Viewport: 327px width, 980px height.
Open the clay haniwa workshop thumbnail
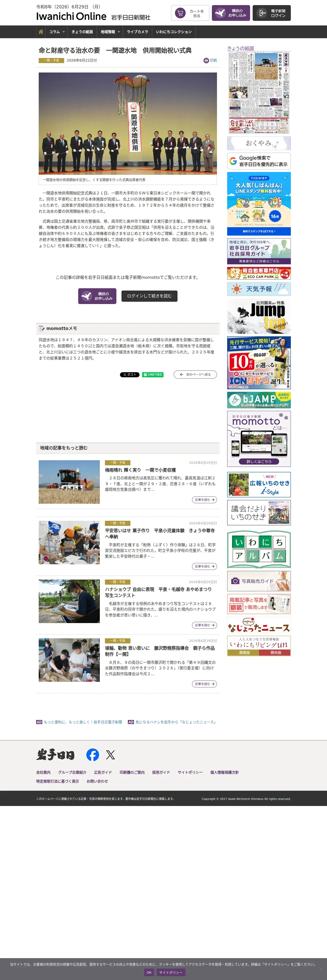pyautogui.click(x=69, y=660)
